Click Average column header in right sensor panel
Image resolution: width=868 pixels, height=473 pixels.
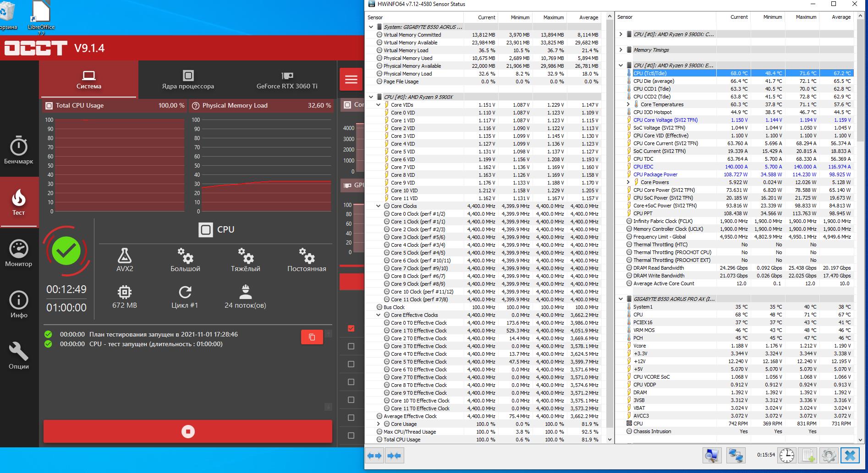[x=837, y=17]
